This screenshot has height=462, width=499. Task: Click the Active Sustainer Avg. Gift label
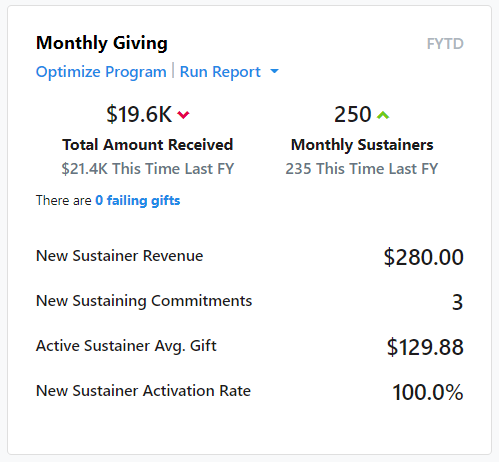pos(126,346)
